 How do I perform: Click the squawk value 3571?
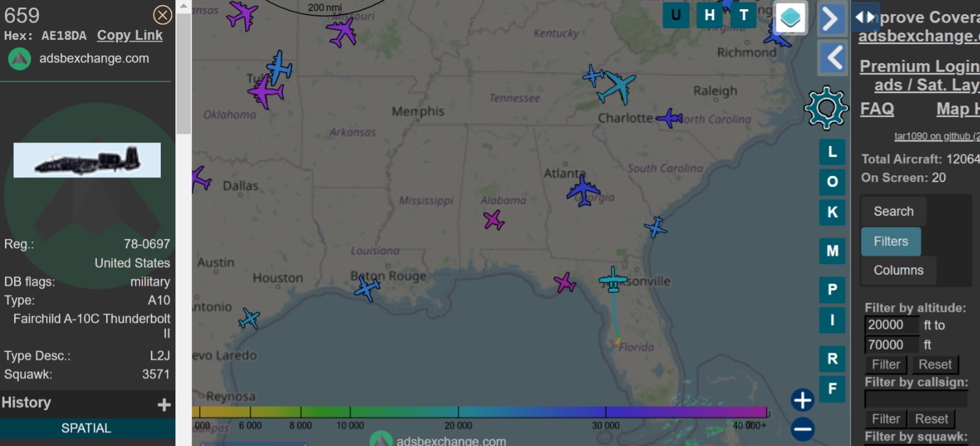(x=156, y=374)
